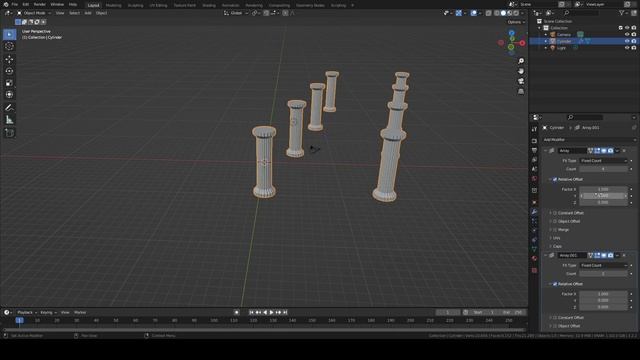This screenshot has width=640, height=360.
Task: Click the Blender logo menu
Action: (x=6, y=4)
